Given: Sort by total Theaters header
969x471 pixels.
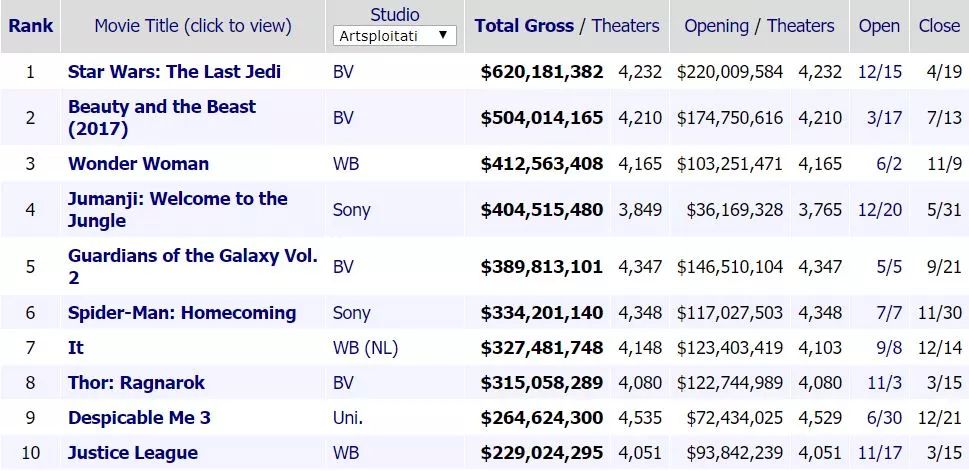Looking at the screenshot, I should pos(625,26).
